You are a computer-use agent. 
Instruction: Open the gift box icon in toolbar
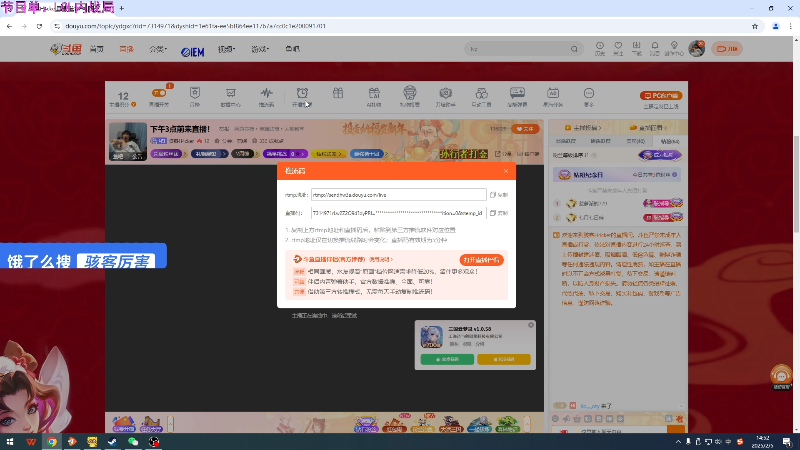click(338, 93)
